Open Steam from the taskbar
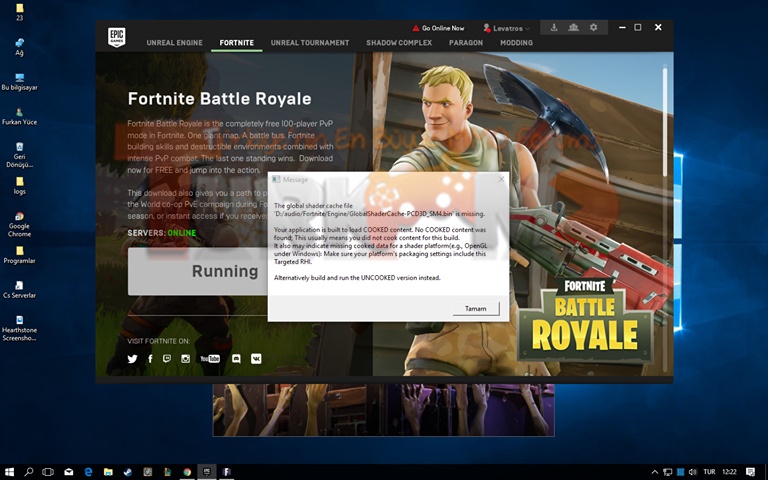768x480 pixels. point(127,472)
